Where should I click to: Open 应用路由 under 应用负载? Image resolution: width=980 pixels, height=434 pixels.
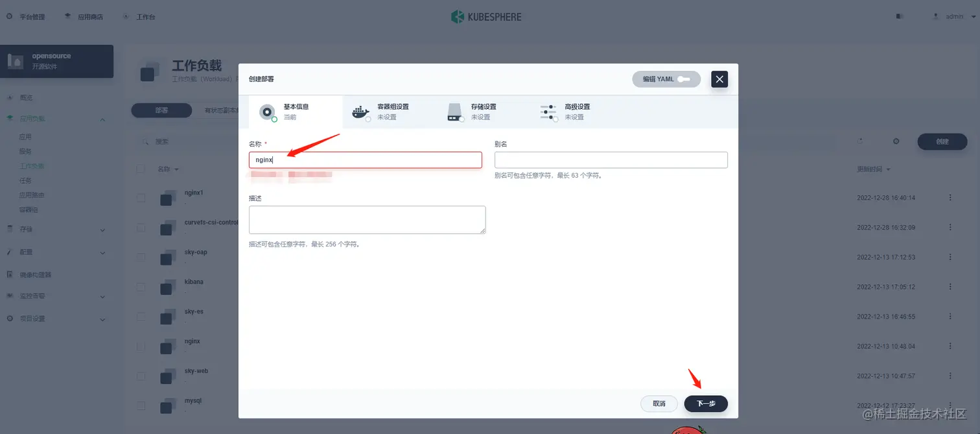[x=32, y=195]
